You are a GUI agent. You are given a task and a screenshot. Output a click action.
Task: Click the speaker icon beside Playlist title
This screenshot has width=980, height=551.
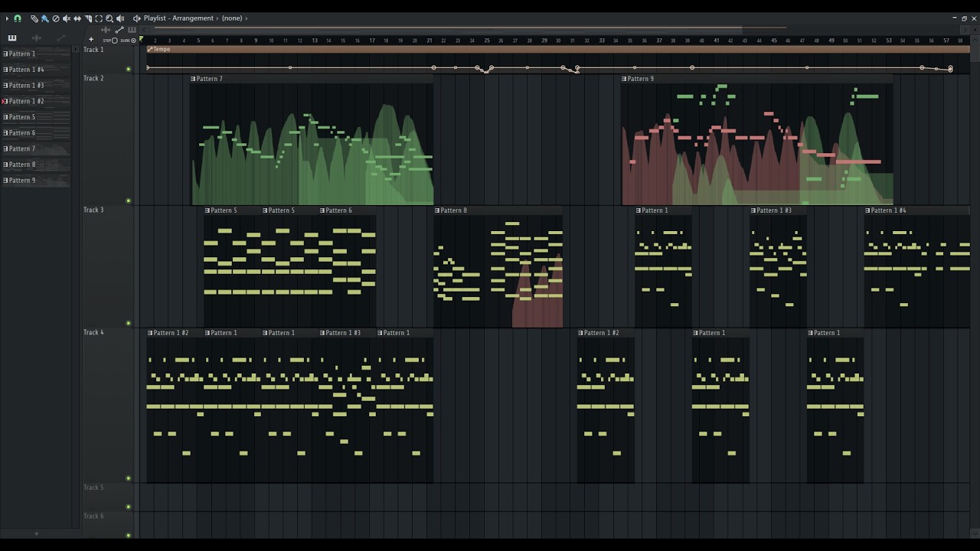coord(137,18)
